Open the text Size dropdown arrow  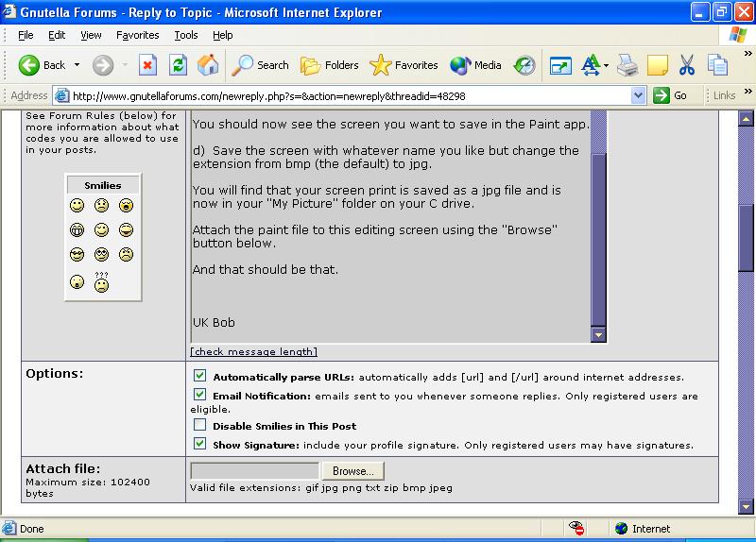click(x=606, y=65)
